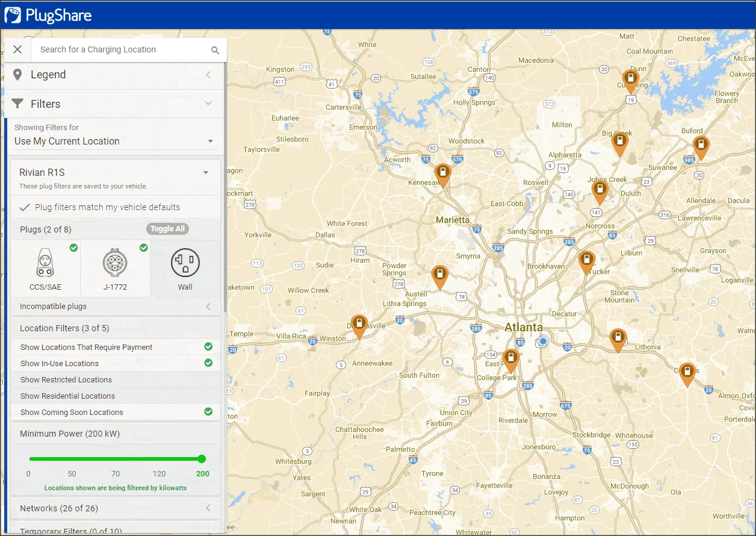This screenshot has width=756, height=536.
Task: Expand the Legend section chevron
Action: (x=208, y=75)
